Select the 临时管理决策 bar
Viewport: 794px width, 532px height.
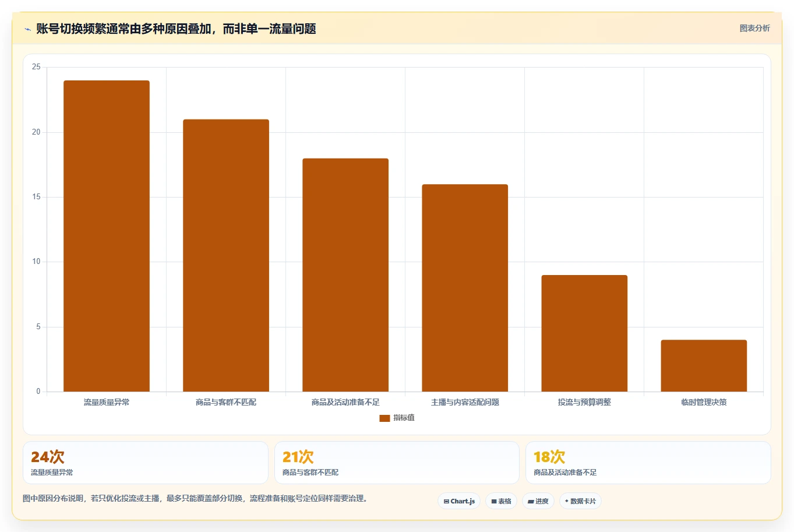704,366
